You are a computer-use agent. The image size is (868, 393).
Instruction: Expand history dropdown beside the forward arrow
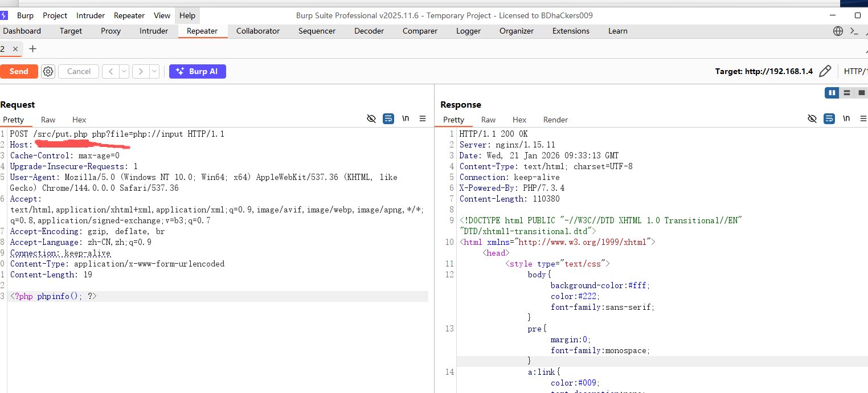(x=154, y=71)
